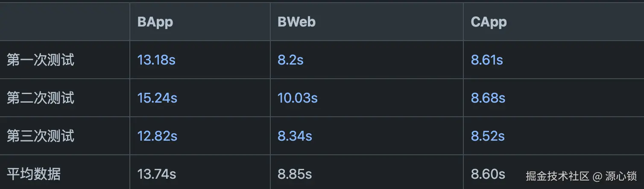Click the 10.03s BWeb result
This screenshot has height=189, width=644.
(x=297, y=98)
